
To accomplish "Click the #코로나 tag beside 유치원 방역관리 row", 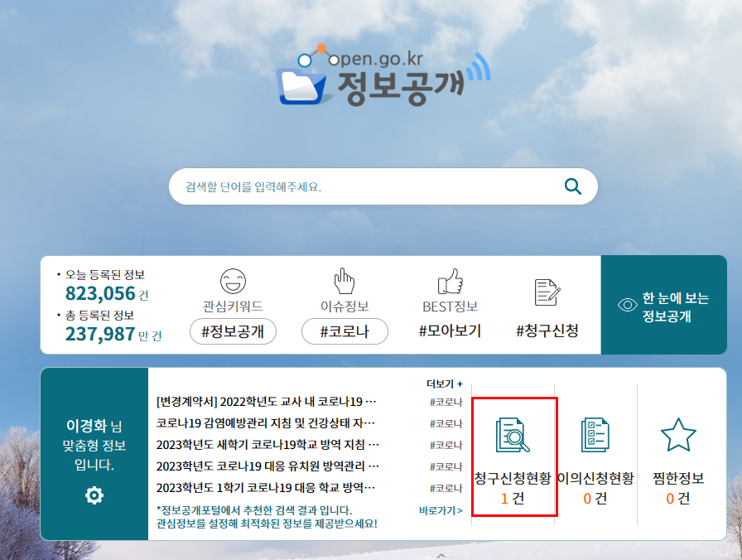I will (x=446, y=466).
